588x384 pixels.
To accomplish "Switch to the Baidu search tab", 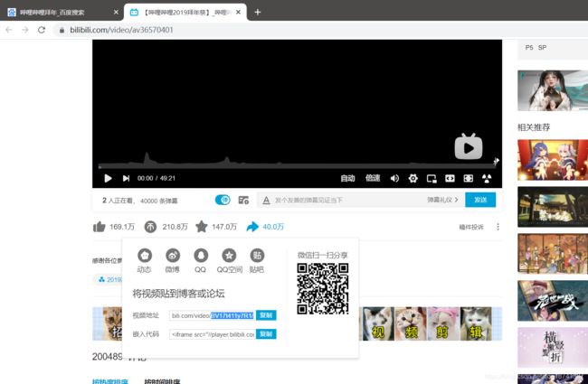I will pyautogui.click(x=63, y=12).
